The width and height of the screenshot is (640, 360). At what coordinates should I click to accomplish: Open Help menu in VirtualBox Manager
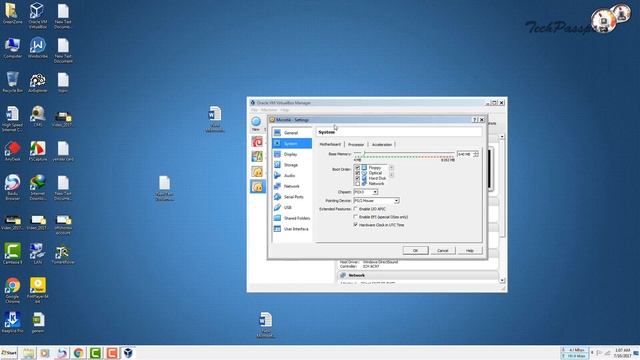[284, 110]
